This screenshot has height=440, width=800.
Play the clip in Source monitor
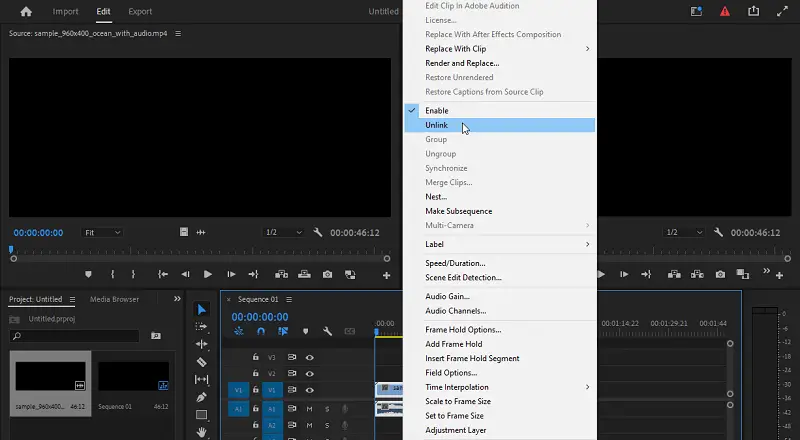click(208, 275)
